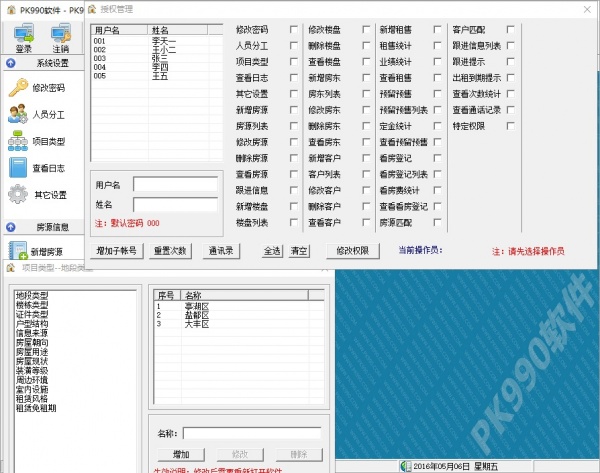The width and height of the screenshot is (600, 473).
Task: Open 修改密码 key icon in sidebar
Action: pos(18,88)
